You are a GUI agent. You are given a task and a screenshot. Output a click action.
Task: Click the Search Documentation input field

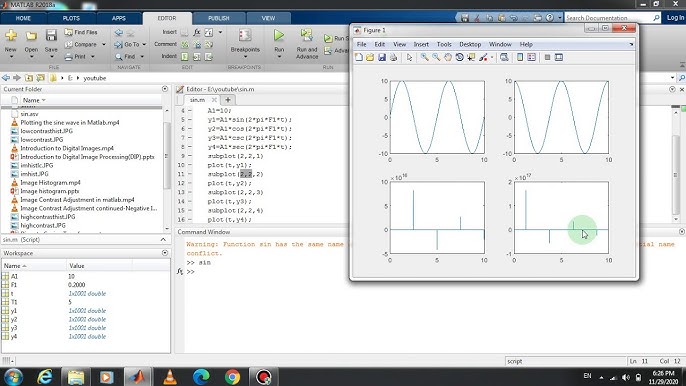[609, 18]
